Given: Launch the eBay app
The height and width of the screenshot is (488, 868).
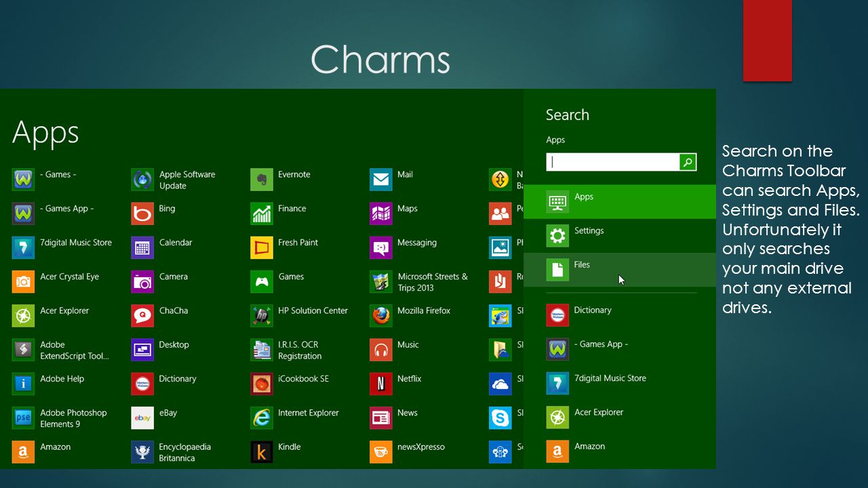Looking at the screenshot, I should (x=155, y=418).
